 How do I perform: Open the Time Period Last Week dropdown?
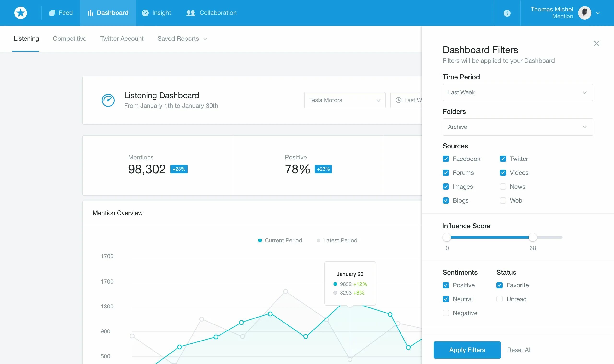518,92
